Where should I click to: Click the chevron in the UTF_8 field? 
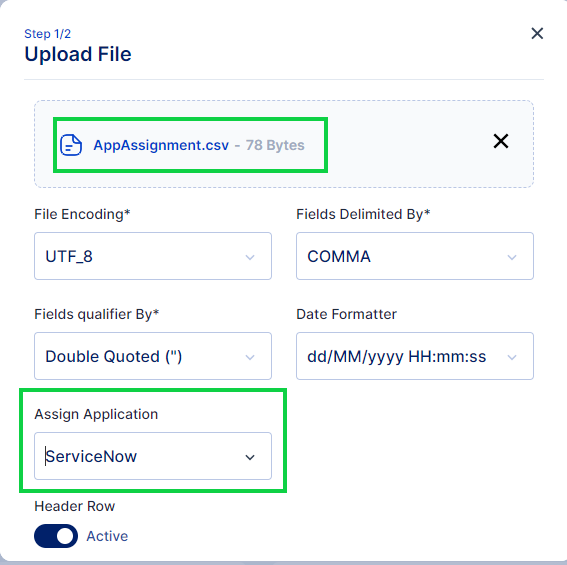pos(250,257)
